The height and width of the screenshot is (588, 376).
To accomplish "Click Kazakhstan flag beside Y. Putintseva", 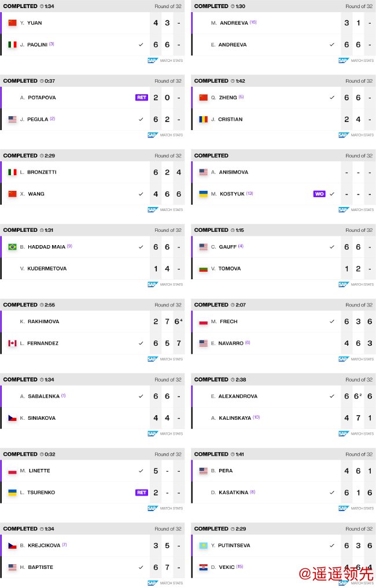I will coord(203,545).
